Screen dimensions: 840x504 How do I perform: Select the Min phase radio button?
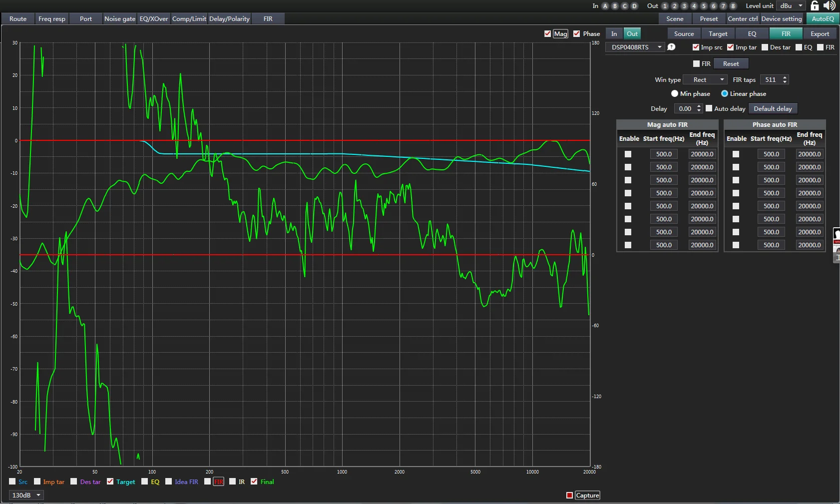tap(675, 93)
